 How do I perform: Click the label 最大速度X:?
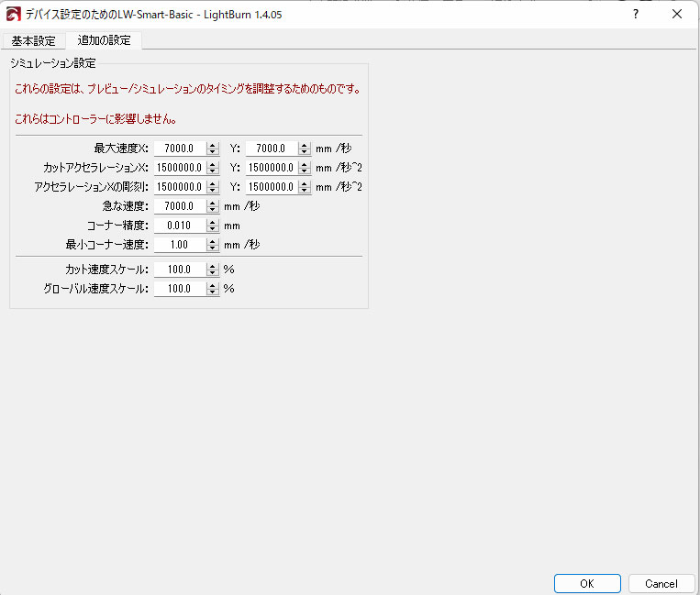pos(121,149)
